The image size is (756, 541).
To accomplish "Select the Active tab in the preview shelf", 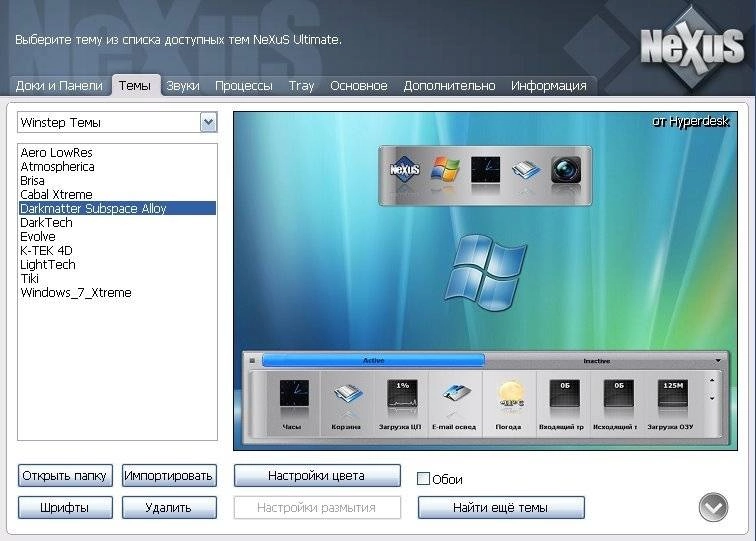I will 373,361.
